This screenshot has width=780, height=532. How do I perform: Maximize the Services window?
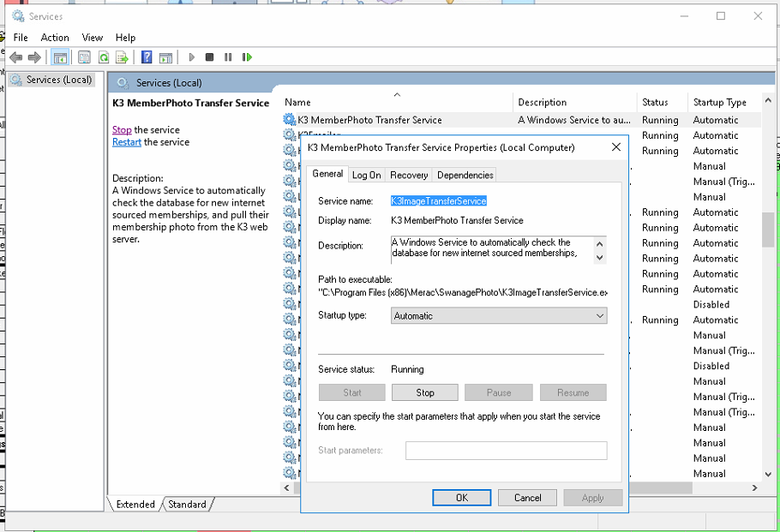tap(720, 16)
